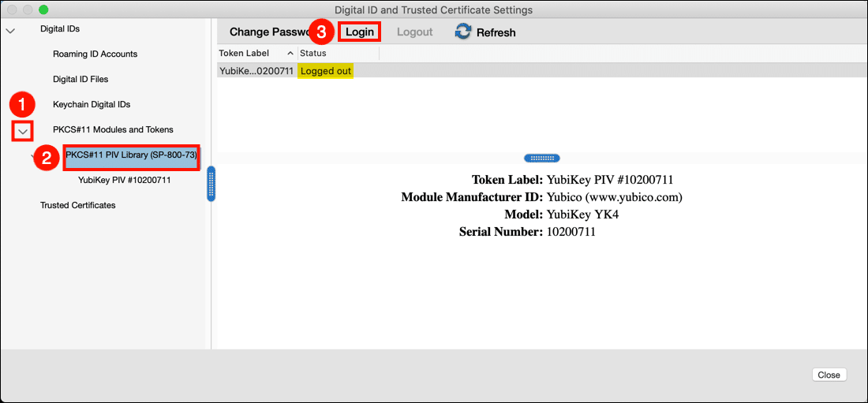
Task: Click the Refresh circular arrows icon
Action: coord(463,32)
